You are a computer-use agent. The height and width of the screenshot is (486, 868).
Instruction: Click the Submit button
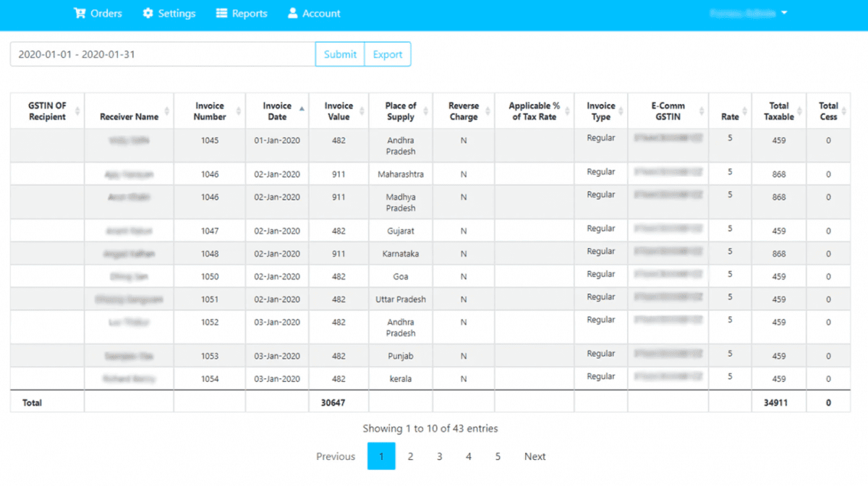[339, 54]
